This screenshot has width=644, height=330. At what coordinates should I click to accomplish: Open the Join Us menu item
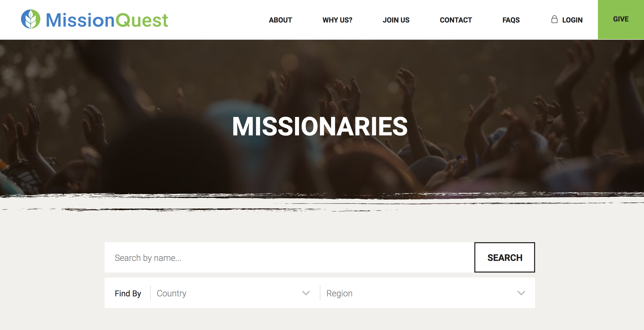click(396, 20)
